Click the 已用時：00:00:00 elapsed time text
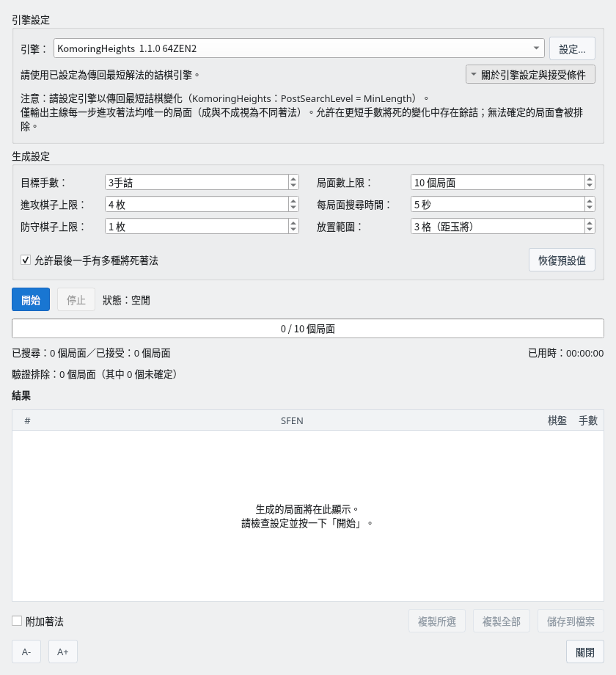This screenshot has height=675, width=616. [x=566, y=353]
